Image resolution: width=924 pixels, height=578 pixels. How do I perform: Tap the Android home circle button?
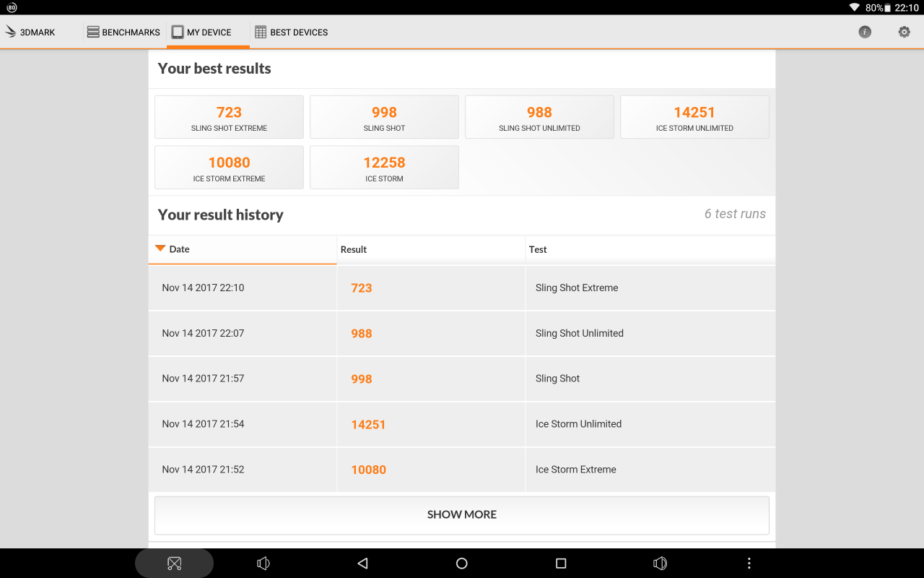(462, 564)
